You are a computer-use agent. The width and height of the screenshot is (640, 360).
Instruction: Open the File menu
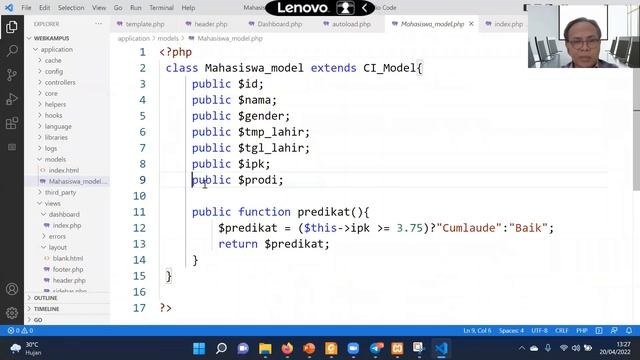(26, 7)
